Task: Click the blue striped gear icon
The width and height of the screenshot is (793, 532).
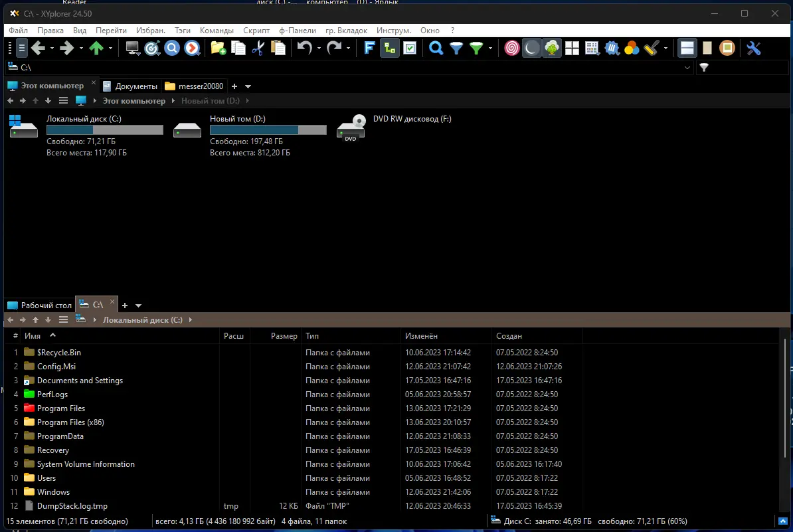Action: (612, 48)
